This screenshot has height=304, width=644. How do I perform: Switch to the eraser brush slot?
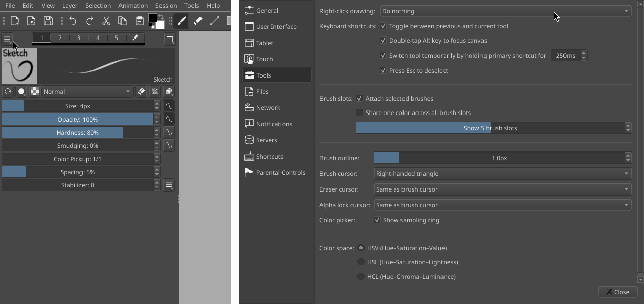(135, 37)
